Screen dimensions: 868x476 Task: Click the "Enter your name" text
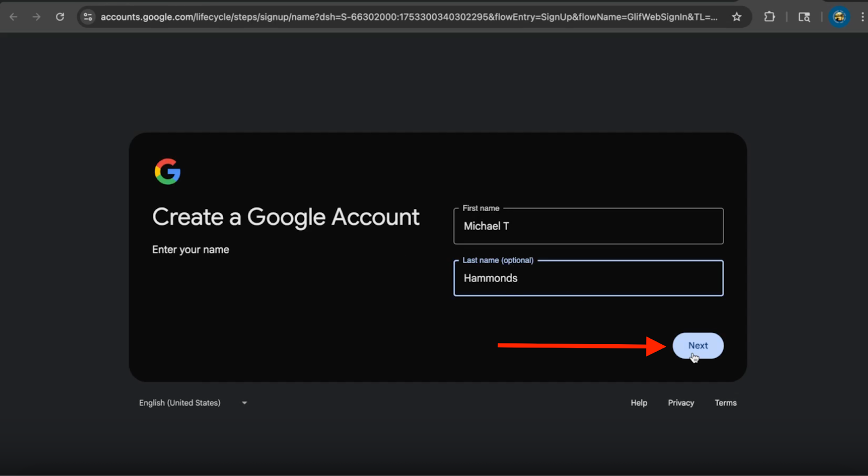tap(190, 250)
